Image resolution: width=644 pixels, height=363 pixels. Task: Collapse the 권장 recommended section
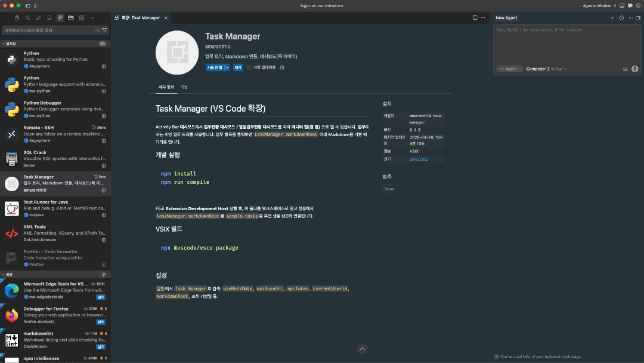coord(55,274)
